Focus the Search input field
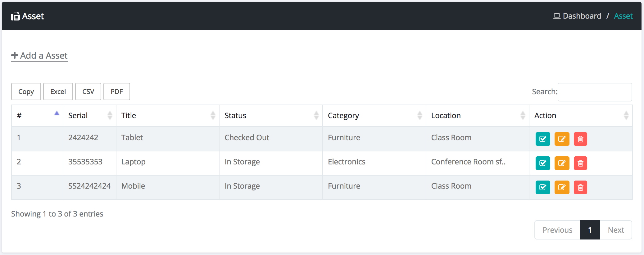This screenshot has width=644, height=255. (x=595, y=92)
